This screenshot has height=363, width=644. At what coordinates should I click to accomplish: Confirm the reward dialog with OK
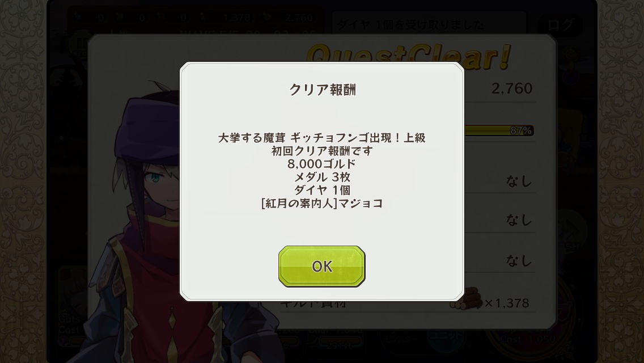[x=321, y=266]
